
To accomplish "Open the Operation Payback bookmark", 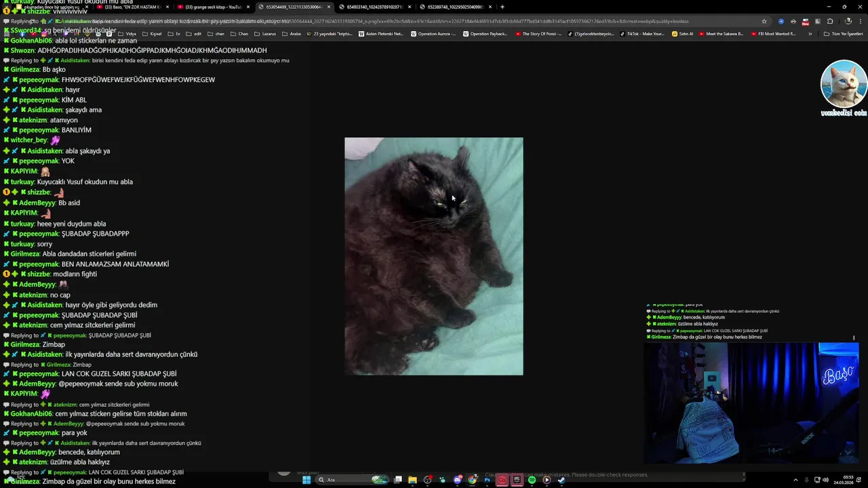I will point(485,34).
